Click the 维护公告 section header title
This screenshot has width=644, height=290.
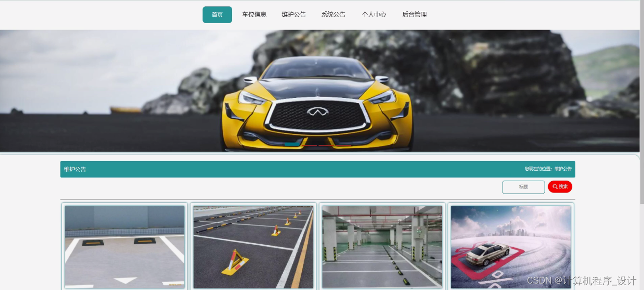[75, 169]
